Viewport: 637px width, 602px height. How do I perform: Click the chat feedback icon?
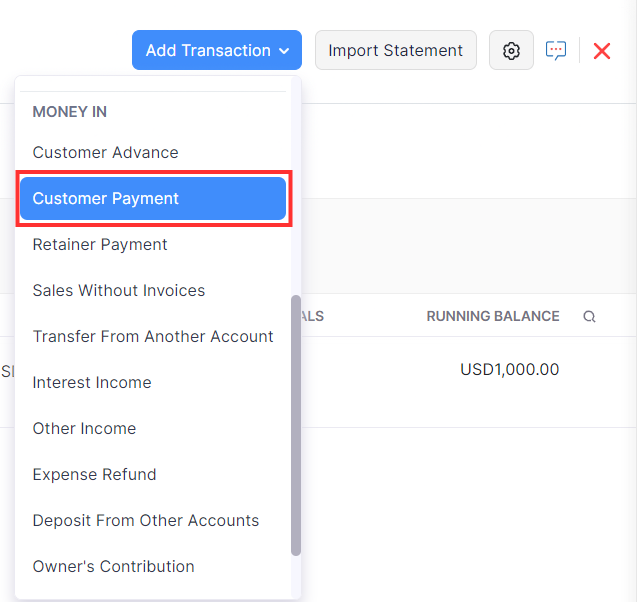[x=556, y=50]
